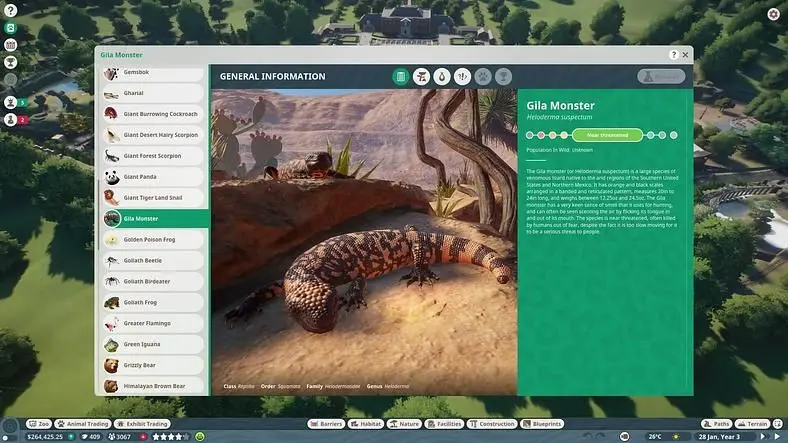Select Goliath Birdeater in the list
Screen dimensions: 788x443
tap(153, 282)
